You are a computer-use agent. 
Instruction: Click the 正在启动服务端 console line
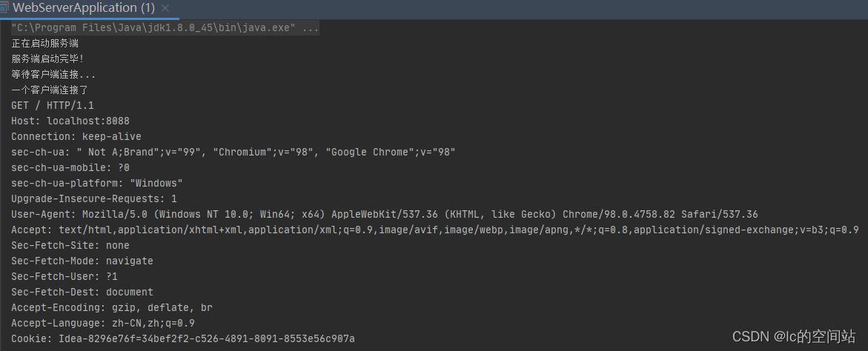tap(45, 44)
